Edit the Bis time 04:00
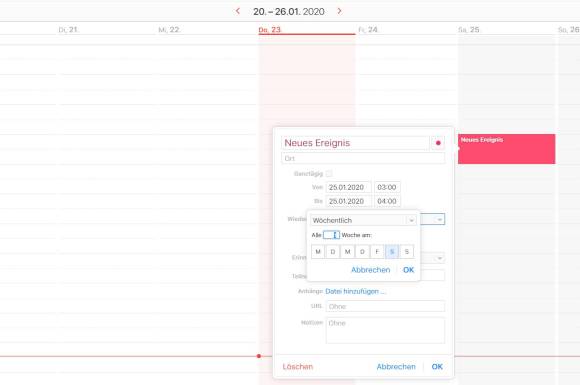This screenshot has height=385, width=580. coord(387,201)
